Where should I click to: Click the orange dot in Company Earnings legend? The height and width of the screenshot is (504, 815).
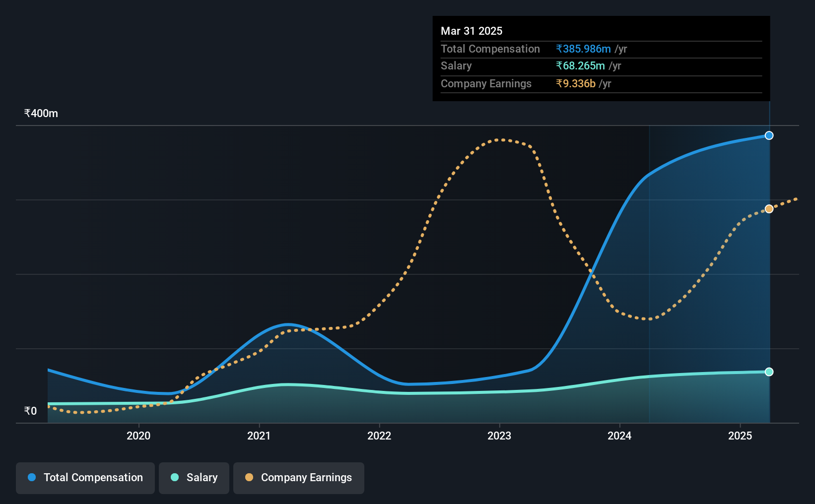point(249,477)
